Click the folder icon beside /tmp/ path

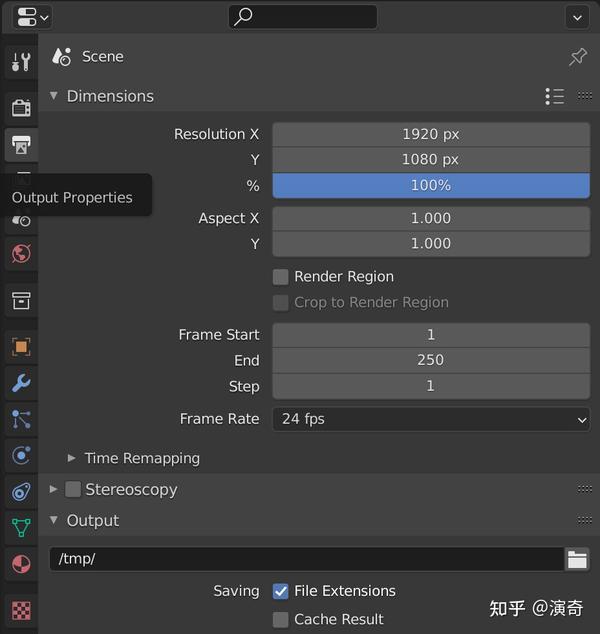[577, 559]
